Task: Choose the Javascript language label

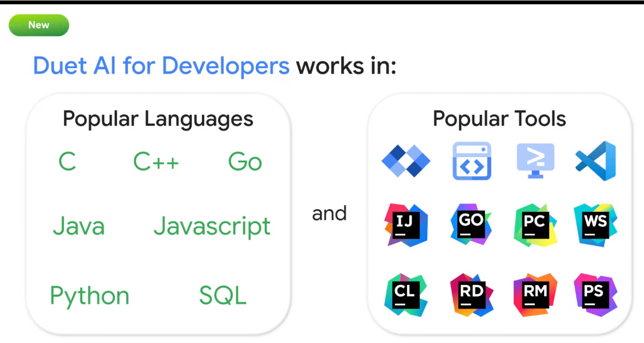Action: (212, 227)
